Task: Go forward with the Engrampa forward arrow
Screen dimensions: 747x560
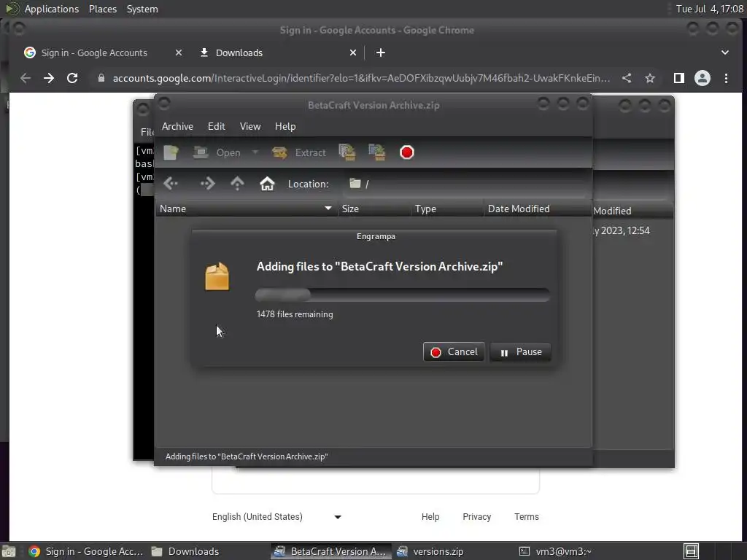Action: (207, 184)
